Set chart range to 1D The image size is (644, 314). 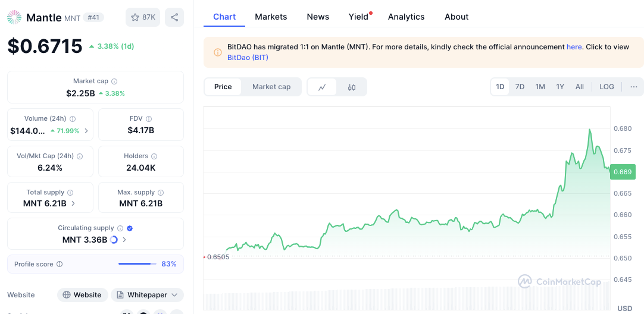(500, 87)
